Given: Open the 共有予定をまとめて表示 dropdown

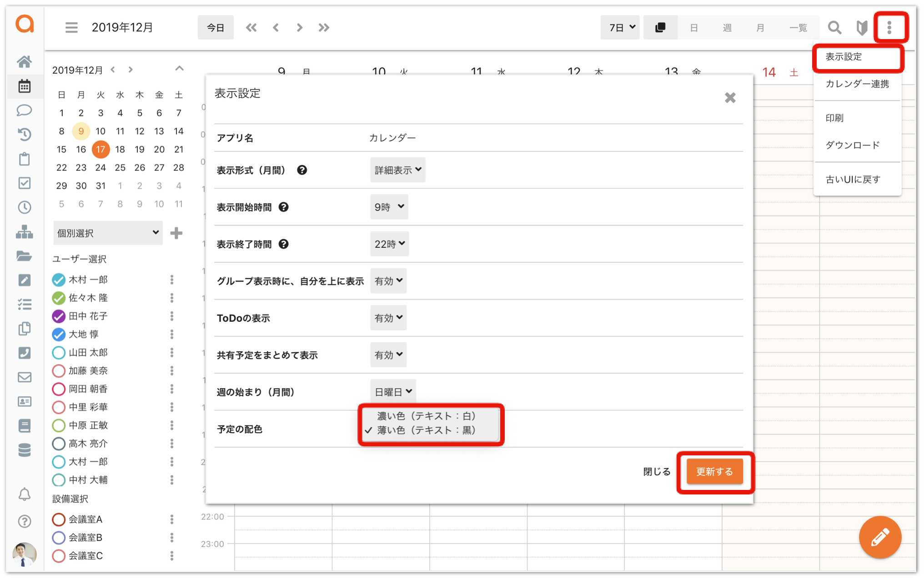Looking at the screenshot, I should click(x=388, y=355).
